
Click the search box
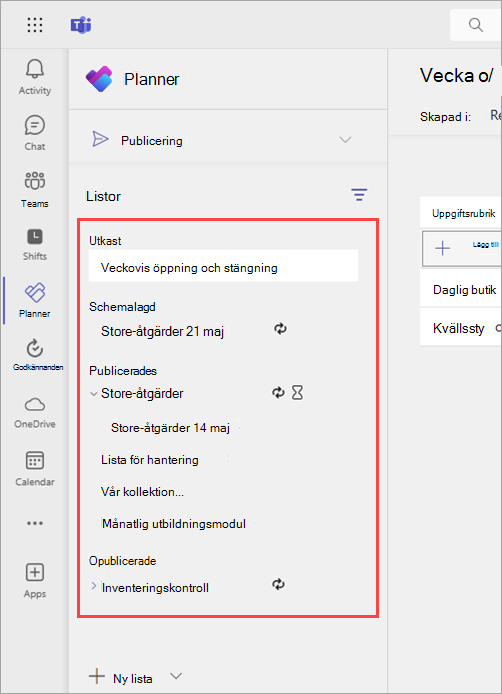pyautogui.click(x=476, y=25)
